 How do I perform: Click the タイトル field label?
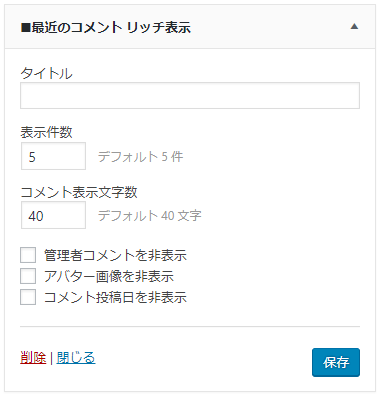(x=46, y=73)
